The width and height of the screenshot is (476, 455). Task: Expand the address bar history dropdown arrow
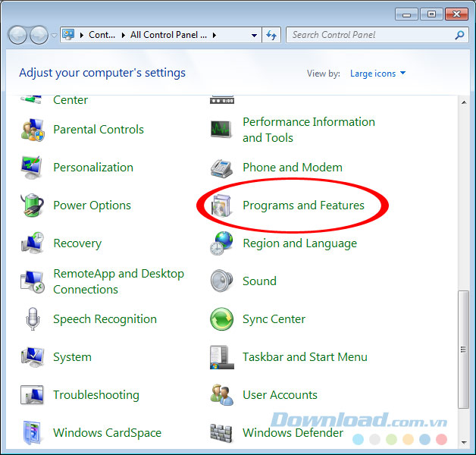coord(255,35)
